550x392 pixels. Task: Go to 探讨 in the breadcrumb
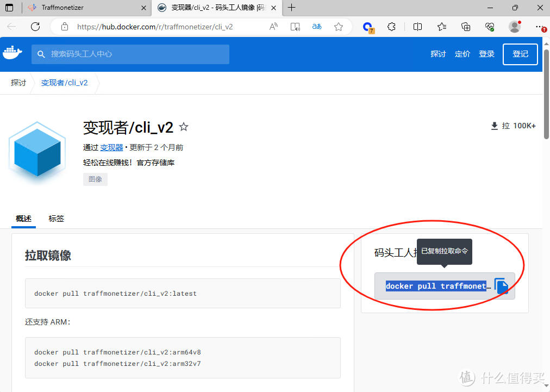[18, 83]
